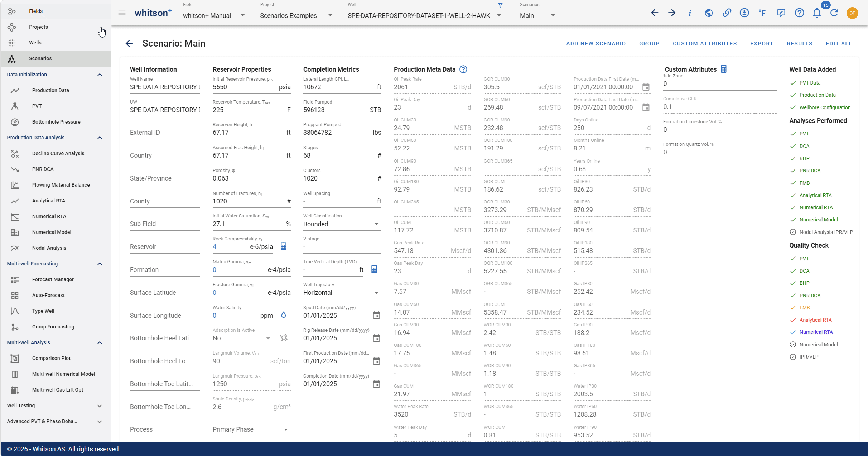This screenshot has height=456, width=868.
Task: Click the refresh icon in top bar
Action: [x=834, y=13]
